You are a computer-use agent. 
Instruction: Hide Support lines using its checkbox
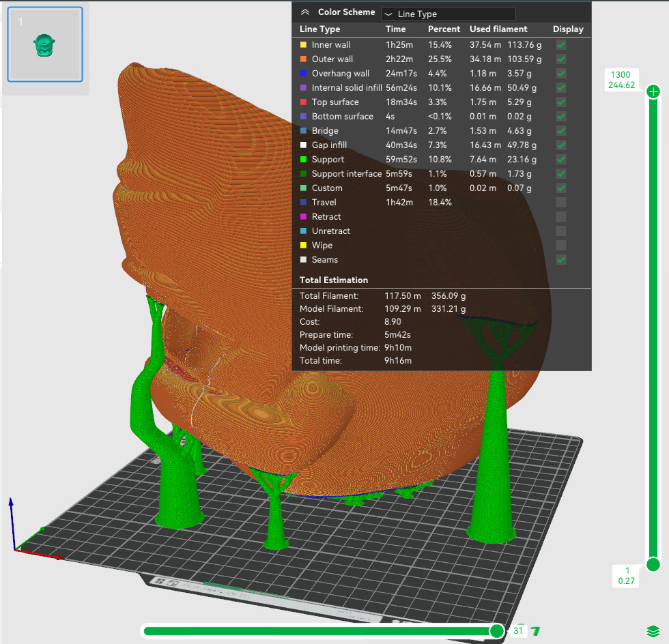click(561, 160)
